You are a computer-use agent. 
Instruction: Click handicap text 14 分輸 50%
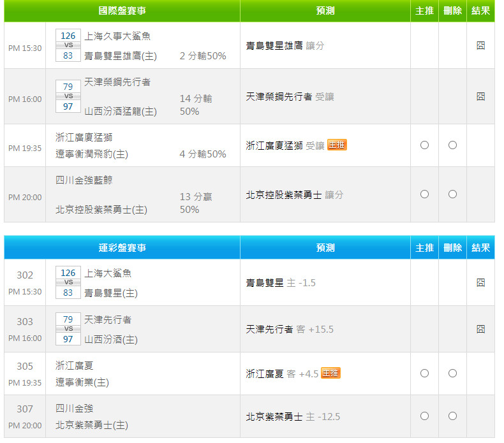tap(196, 105)
